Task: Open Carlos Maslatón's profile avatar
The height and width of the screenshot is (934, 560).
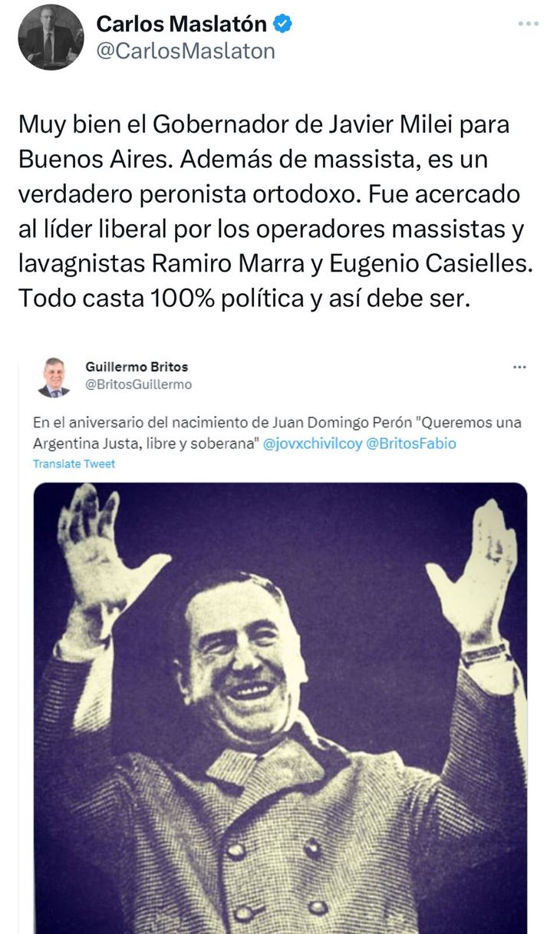Action: pyautogui.click(x=51, y=37)
